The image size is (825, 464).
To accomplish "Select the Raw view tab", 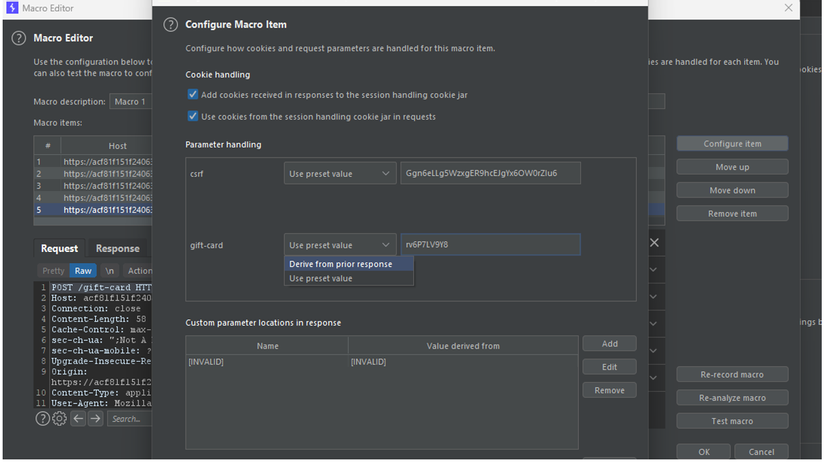I will (x=83, y=271).
